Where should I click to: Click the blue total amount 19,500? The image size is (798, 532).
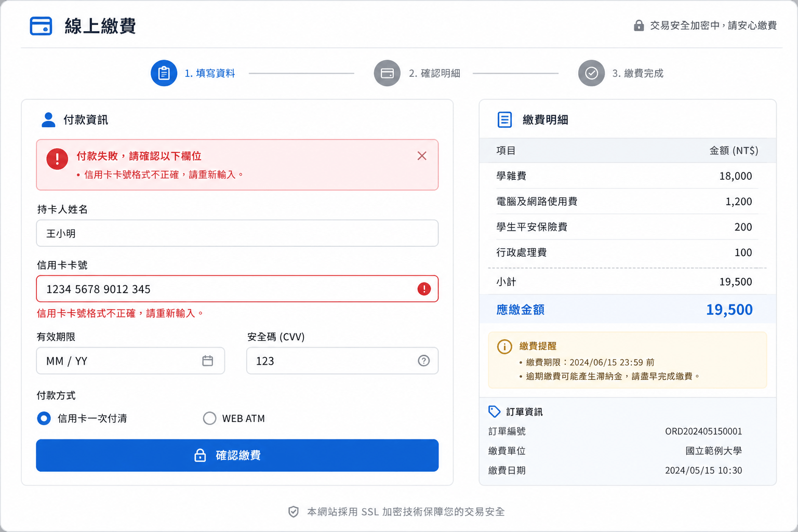coord(729,310)
